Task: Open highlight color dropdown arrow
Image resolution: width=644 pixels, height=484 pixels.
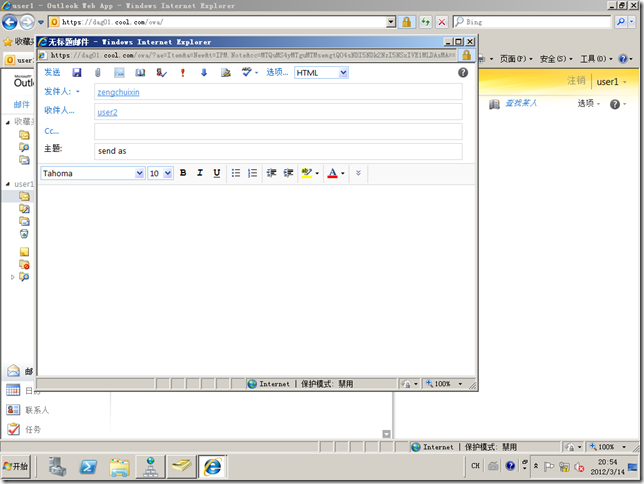Action: [317, 173]
